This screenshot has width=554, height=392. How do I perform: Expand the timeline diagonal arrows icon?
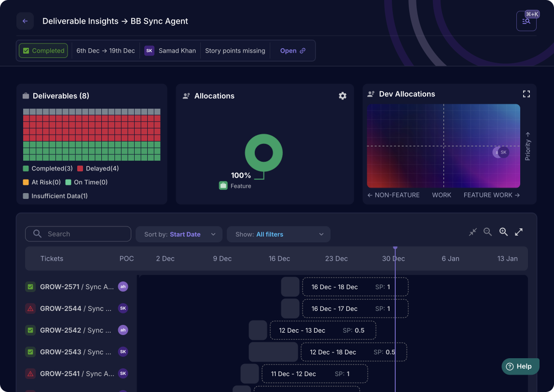tap(519, 232)
